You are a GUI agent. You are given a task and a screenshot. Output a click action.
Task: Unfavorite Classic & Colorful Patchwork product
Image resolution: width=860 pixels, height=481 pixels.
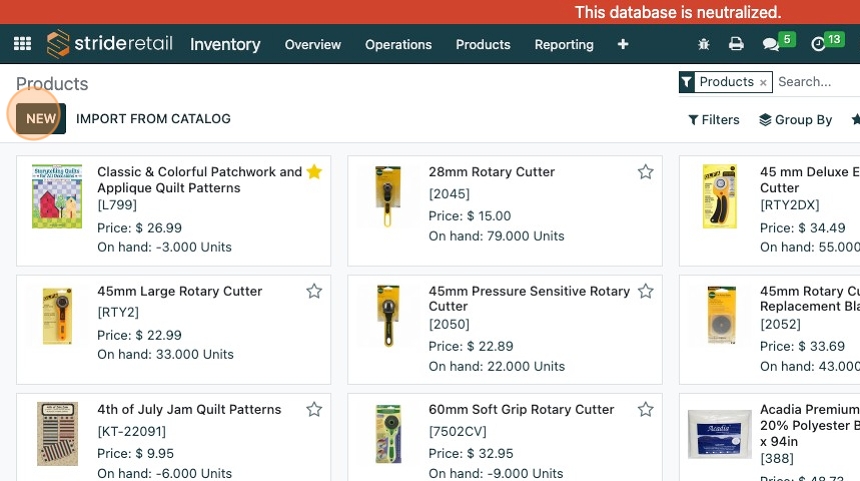pyautogui.click(x=314, y=172)
